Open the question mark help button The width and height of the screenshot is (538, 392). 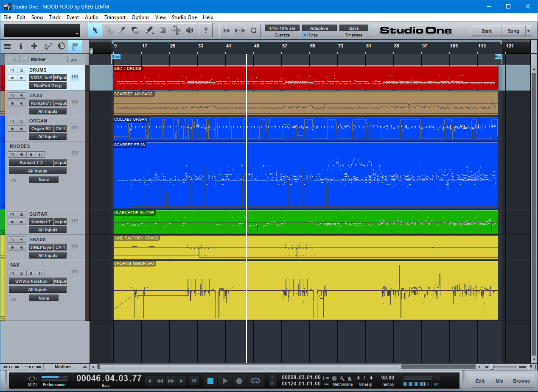coord(206,30)
